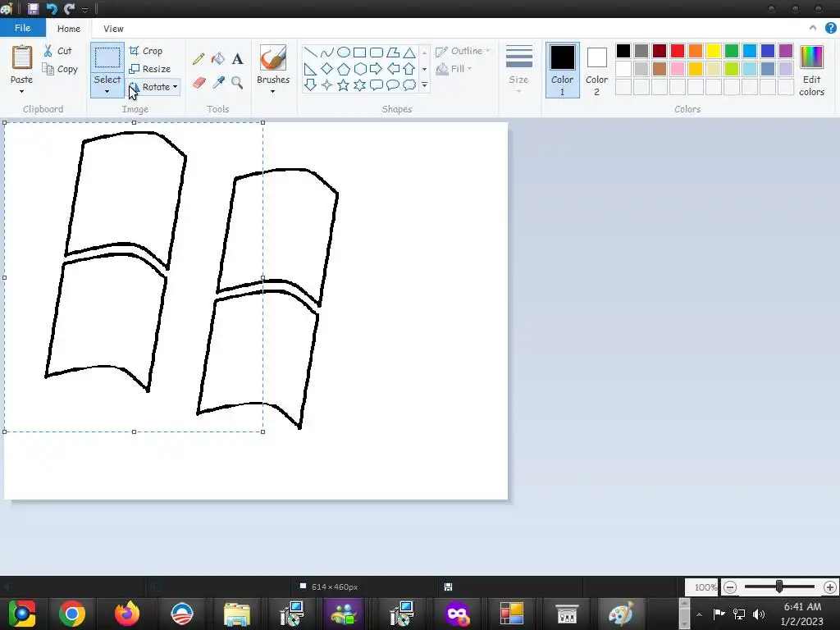Choose the Five-point star shape

click(344, 84)
